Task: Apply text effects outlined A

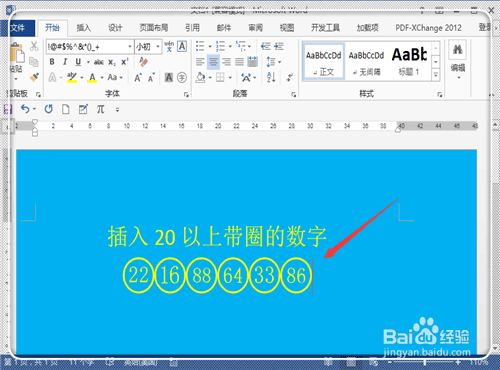Action: tap(52, 78)
